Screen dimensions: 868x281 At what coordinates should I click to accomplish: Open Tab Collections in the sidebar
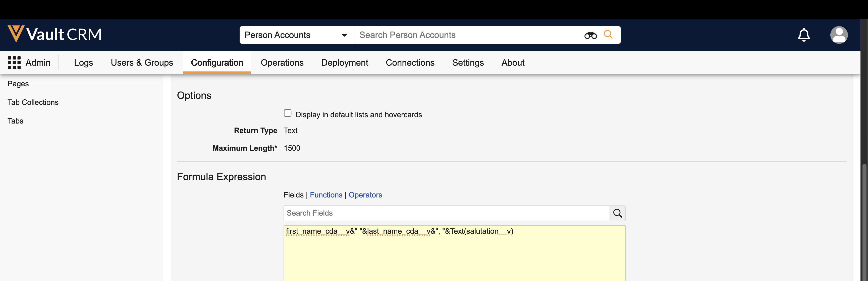point(33,102)
